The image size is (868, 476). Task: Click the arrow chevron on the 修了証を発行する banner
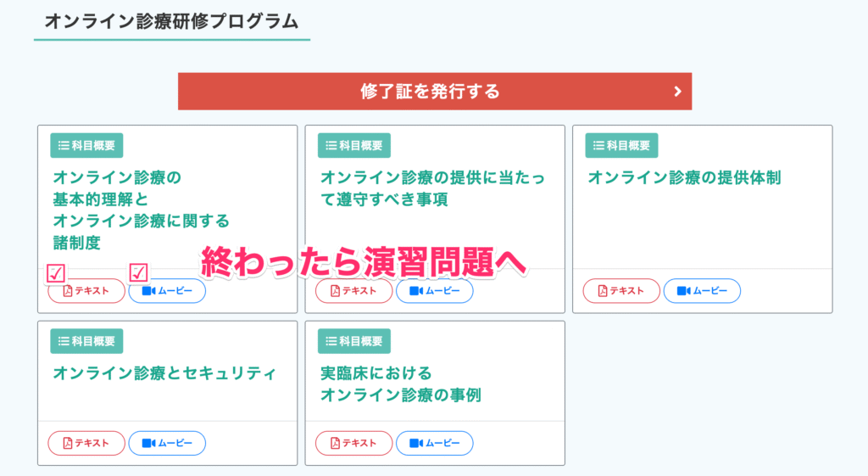pyautogui.click(x=677, y=92)
